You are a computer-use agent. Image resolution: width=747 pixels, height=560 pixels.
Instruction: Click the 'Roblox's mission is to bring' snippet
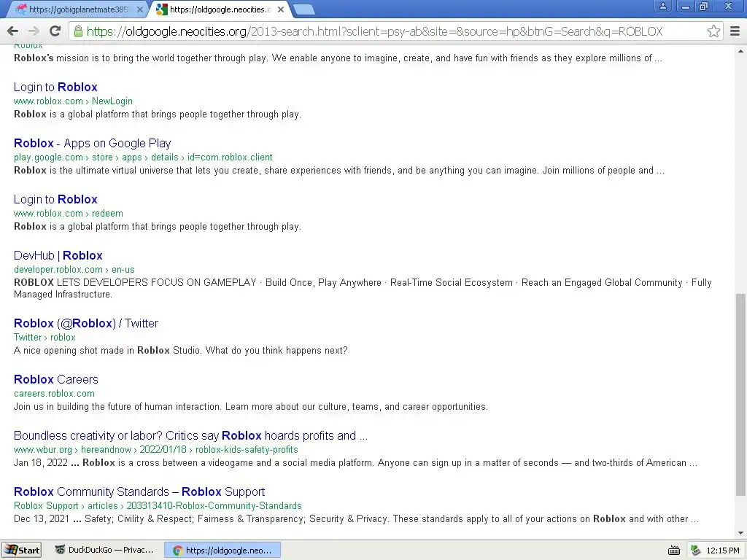click(x=338, y=58)
